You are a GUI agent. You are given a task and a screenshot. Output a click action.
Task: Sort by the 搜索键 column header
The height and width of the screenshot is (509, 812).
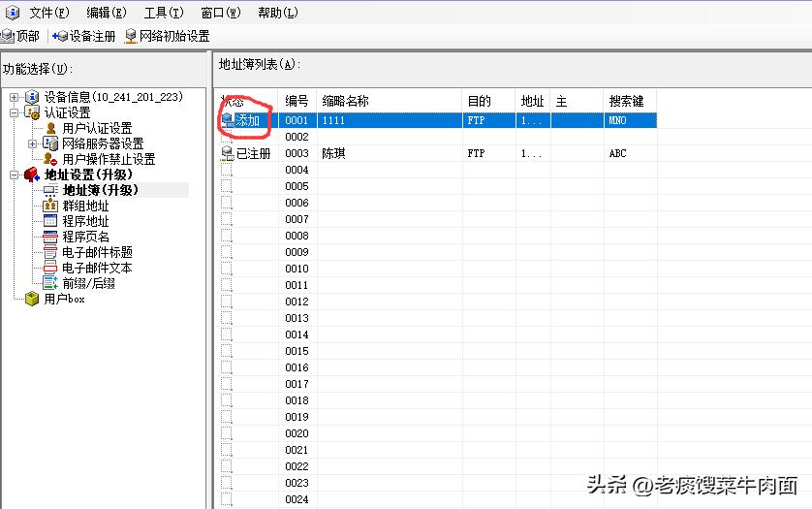630,101
